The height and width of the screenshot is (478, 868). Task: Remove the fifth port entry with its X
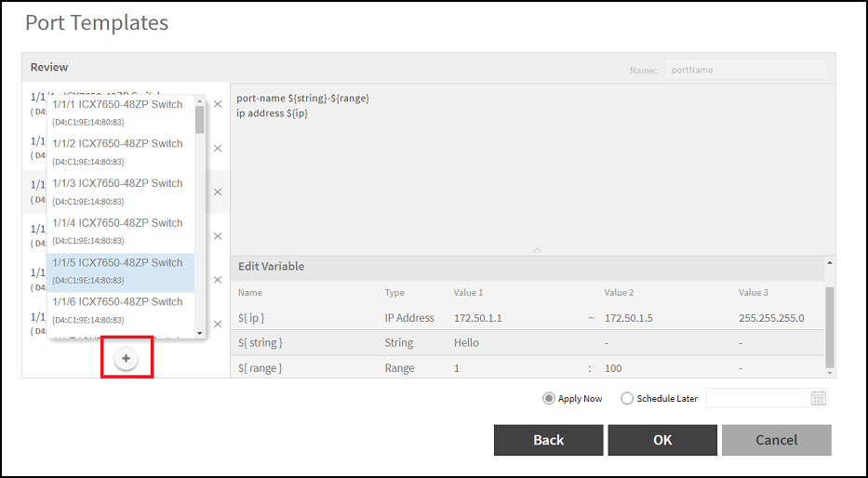pos(218,280)
